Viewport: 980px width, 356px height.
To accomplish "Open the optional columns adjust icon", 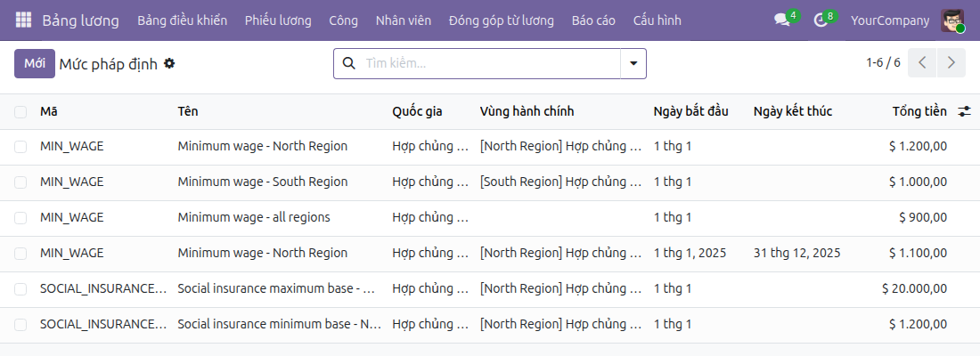I will click(x=964, y=112).
